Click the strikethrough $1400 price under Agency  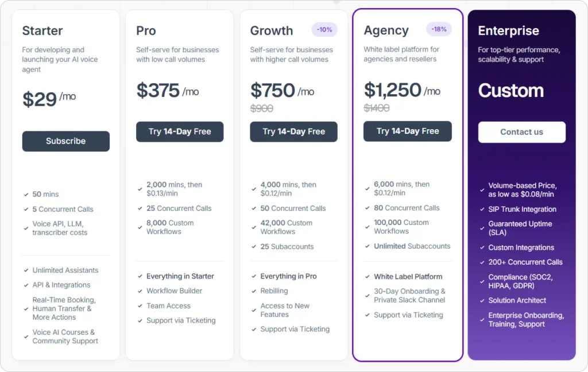pyautogui.click(x=377, y=108)
